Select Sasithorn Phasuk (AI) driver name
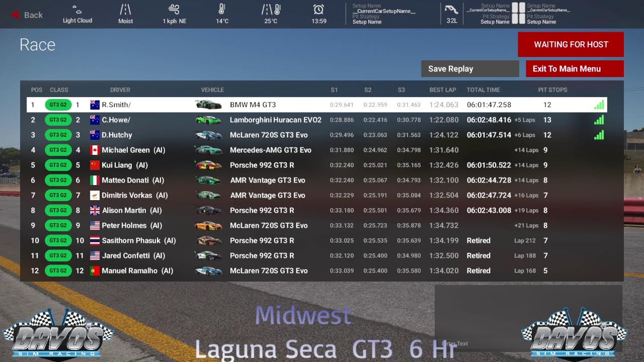644x362 pixels. (139, 240)
